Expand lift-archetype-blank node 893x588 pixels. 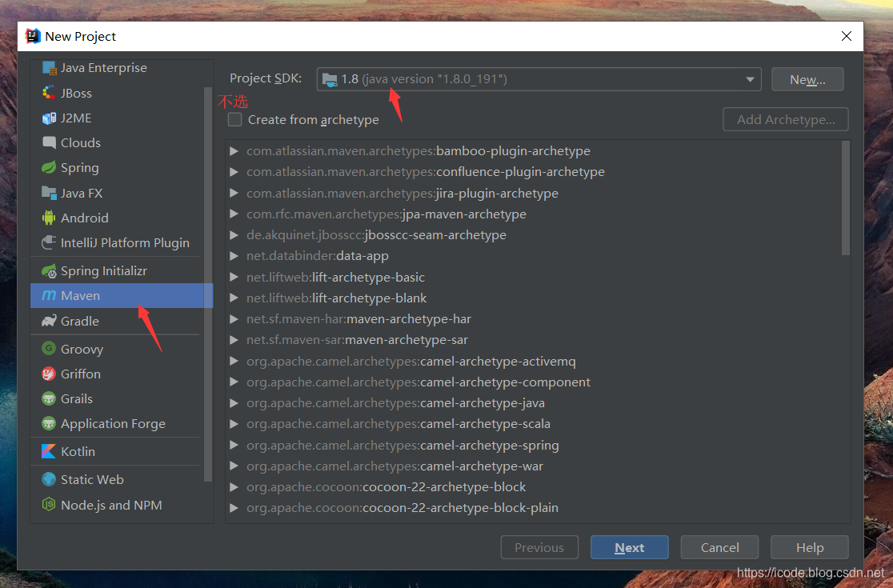(x=234, y=298)
